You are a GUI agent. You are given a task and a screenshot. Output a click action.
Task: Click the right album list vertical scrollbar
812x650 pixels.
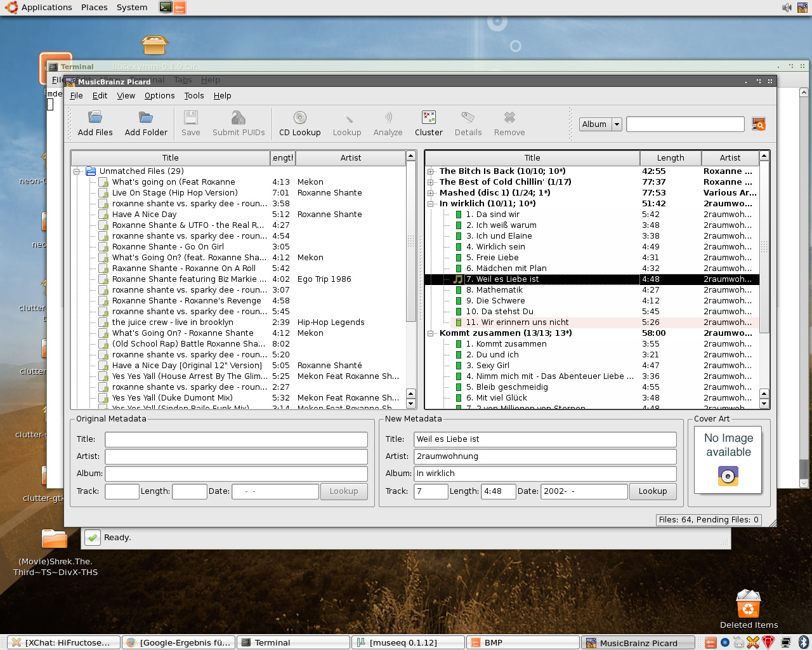[x=764, y=246]
